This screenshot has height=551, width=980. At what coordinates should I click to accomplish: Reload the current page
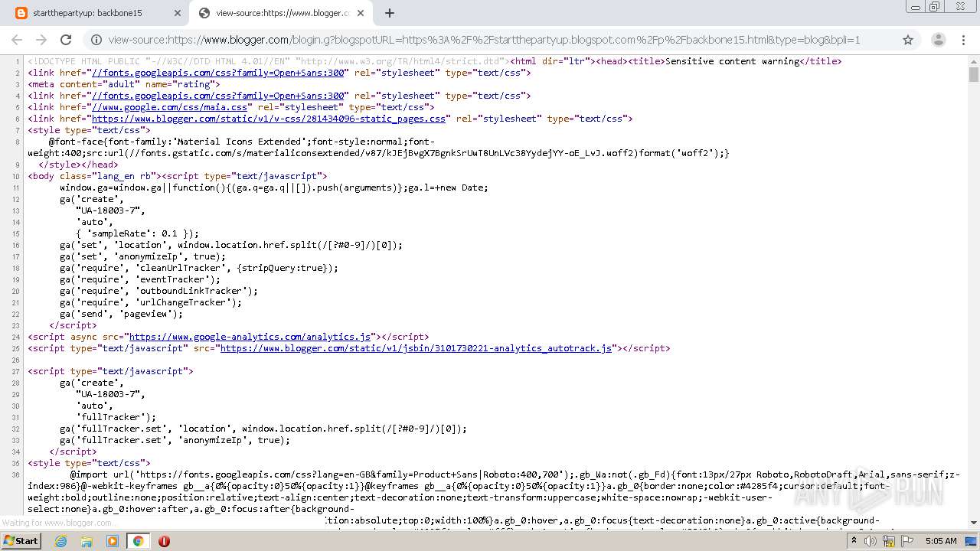[66, 40]
